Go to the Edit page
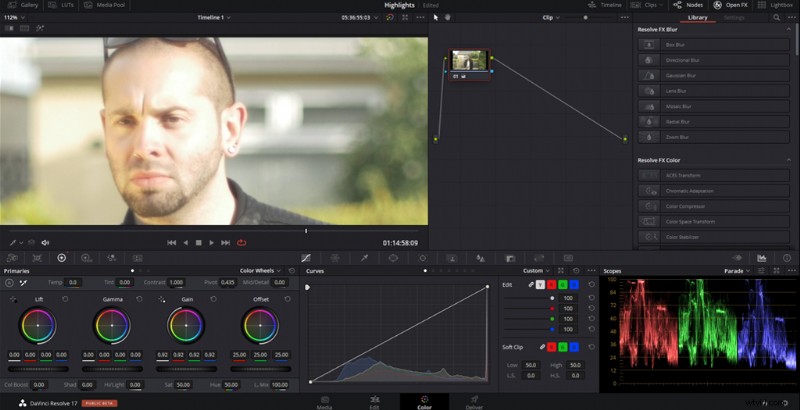800x410 pixels. (374, 402)
